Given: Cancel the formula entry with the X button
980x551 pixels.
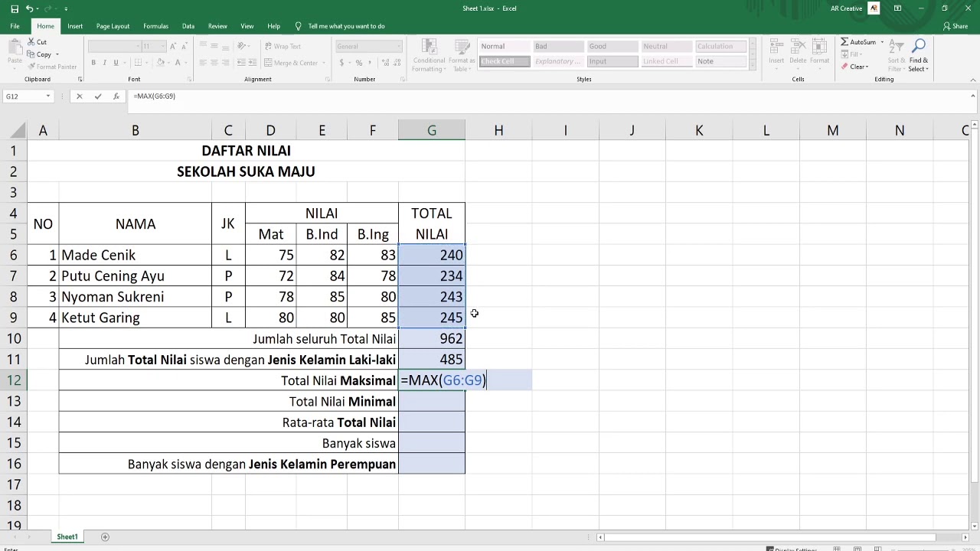Looking at the screenshot, I should pos(79,96).
